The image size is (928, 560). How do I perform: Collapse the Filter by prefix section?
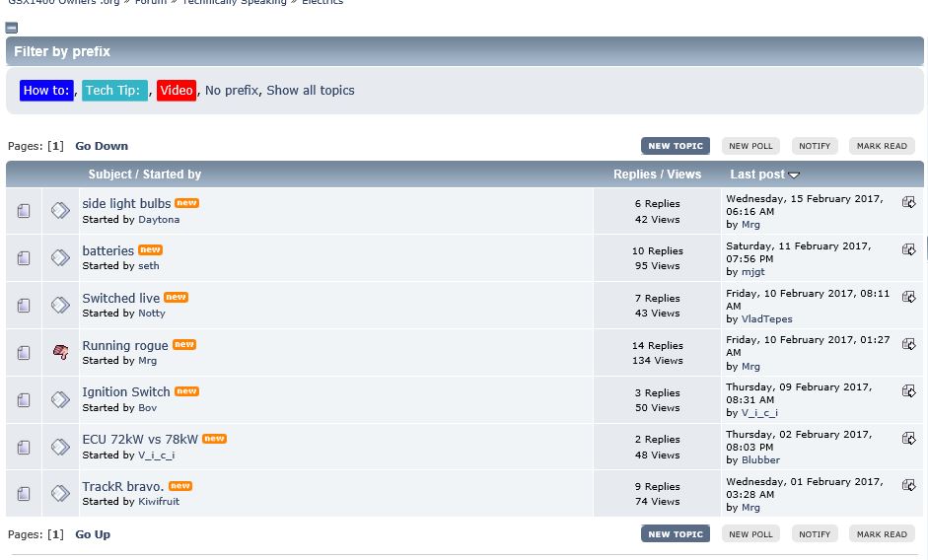pos(11,28)
